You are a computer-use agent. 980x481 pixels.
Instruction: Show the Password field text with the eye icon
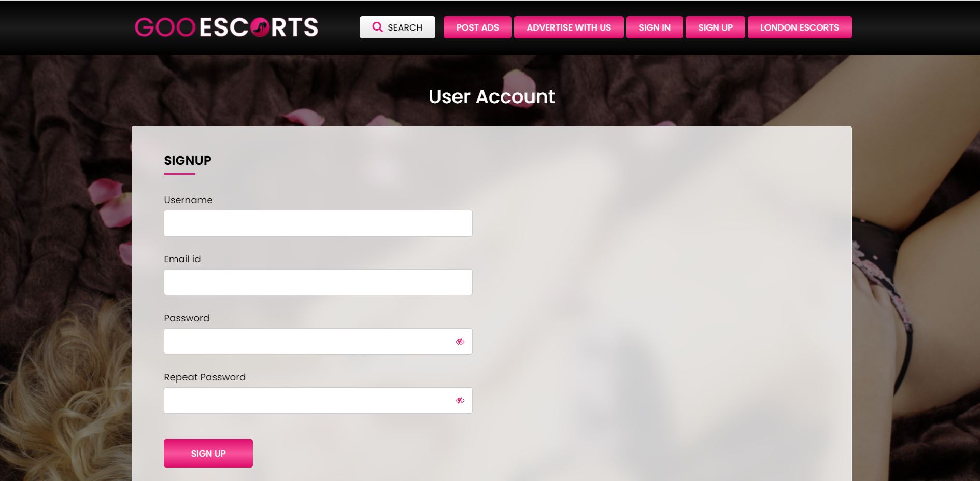pyautogui.click(x=460, y=342)
